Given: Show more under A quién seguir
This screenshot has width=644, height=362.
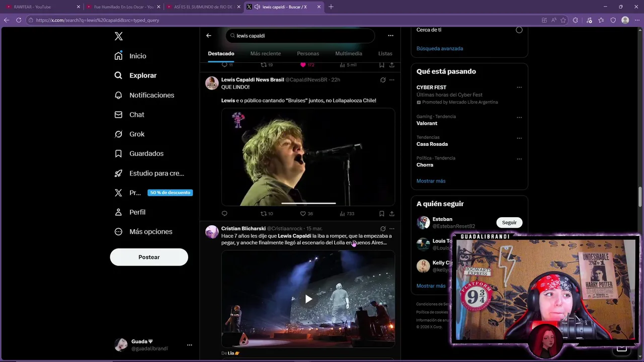Looking at the screenshot, I should point(431,286).
